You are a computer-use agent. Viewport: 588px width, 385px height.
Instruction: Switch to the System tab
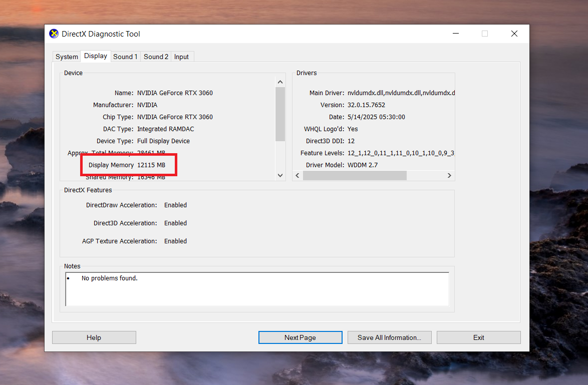coord(67,57)
